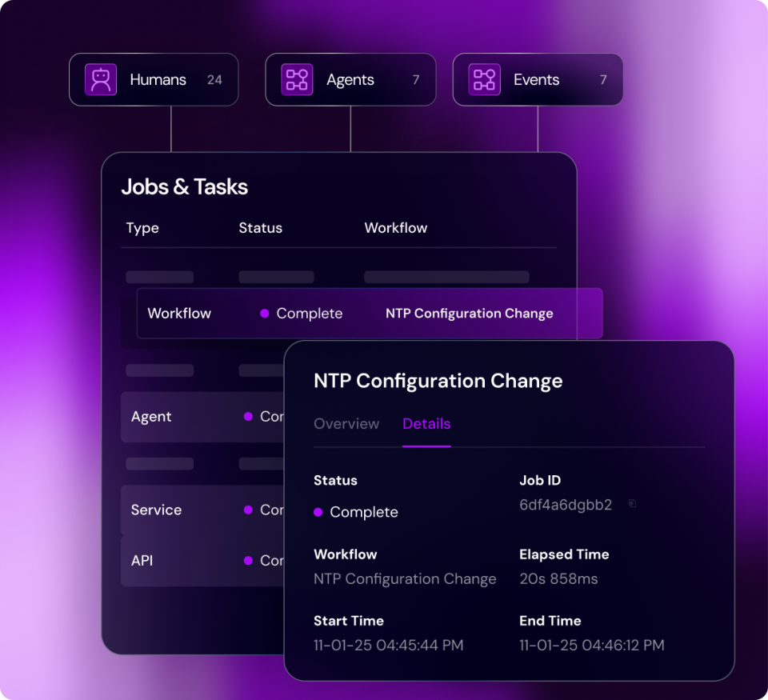Copy the Job ID with copy icon
Image resolution: width=768 pixels, height=700 pixels.
[632, 503]
